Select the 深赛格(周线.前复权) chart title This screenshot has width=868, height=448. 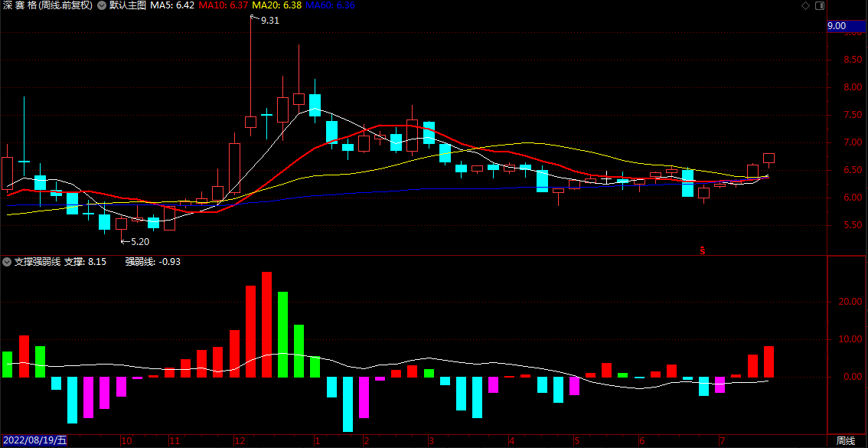coord(47,5)
